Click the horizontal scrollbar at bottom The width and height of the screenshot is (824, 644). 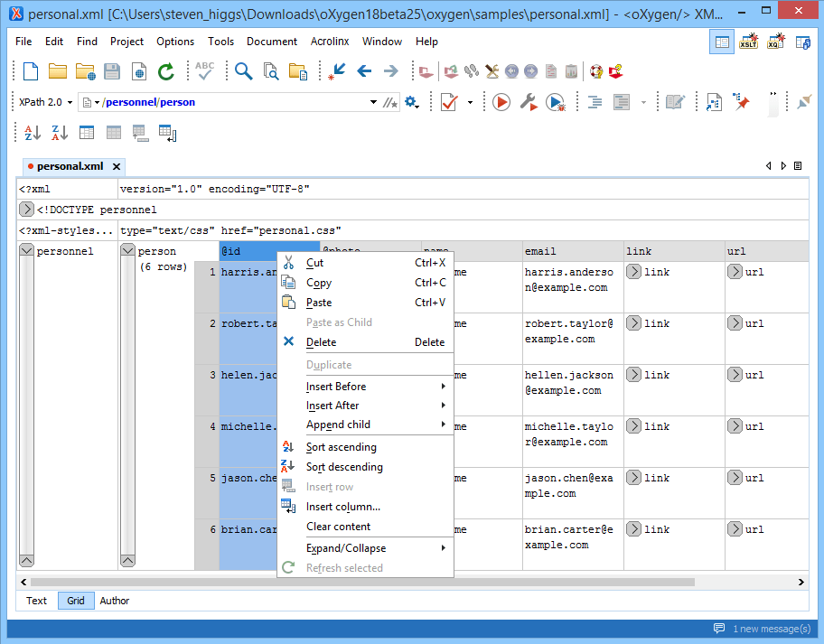361,583
